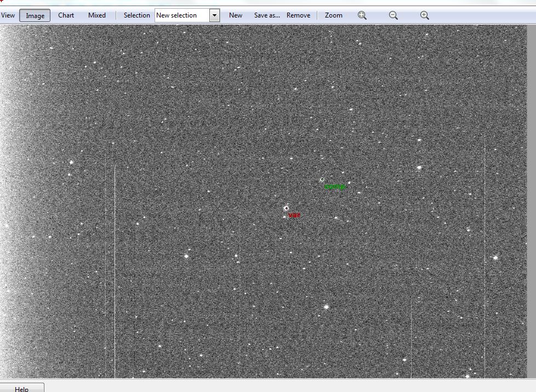This screenshot has height=392, width=536.
Task: Switch to Chart view mode
Action: tap(66, 15)
